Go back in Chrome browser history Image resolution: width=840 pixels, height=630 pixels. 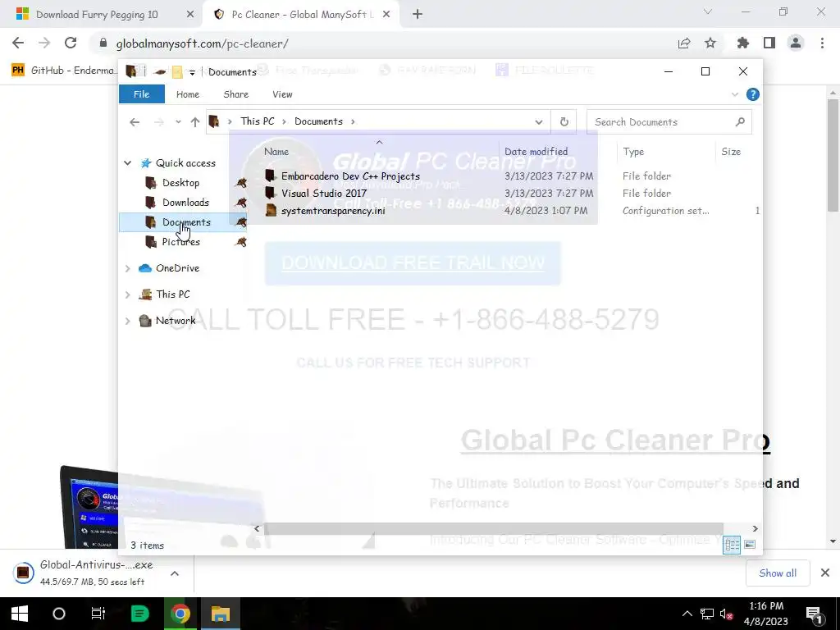pos(18,43)
